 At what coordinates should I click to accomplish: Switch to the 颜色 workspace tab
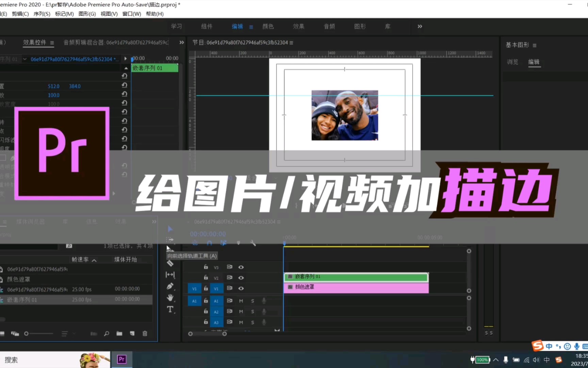click(268, 26)
